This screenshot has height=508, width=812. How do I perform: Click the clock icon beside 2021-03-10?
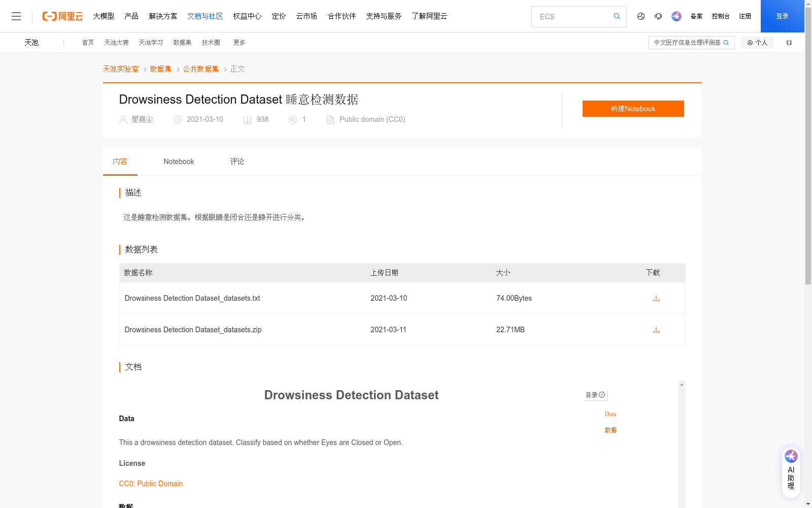tap(178, 120)
